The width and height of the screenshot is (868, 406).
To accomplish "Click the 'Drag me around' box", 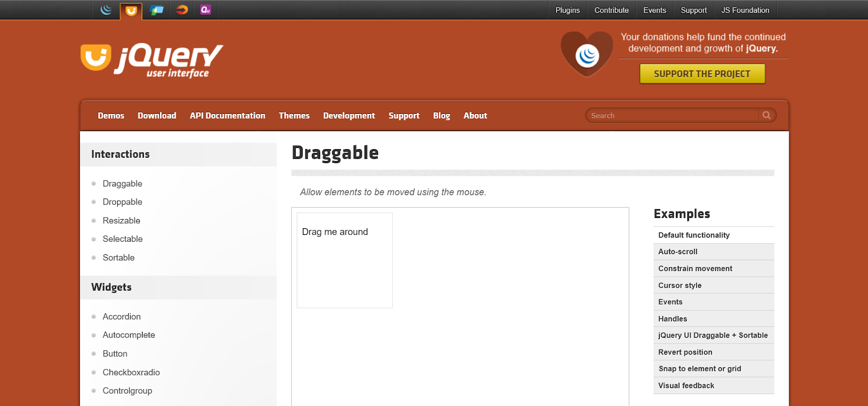I will pyautogui.click(x=344, y=260).
